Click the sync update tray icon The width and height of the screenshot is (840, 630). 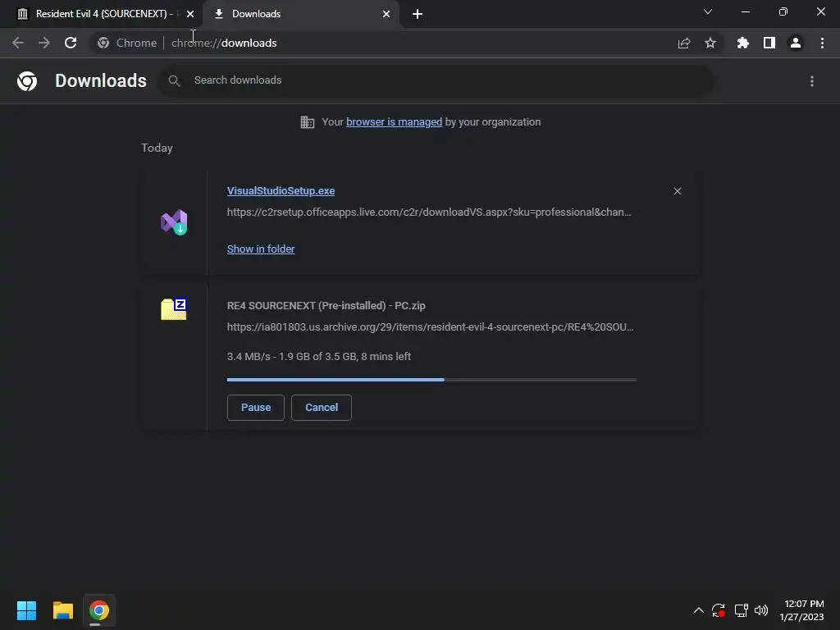click(x=719, y=610)
